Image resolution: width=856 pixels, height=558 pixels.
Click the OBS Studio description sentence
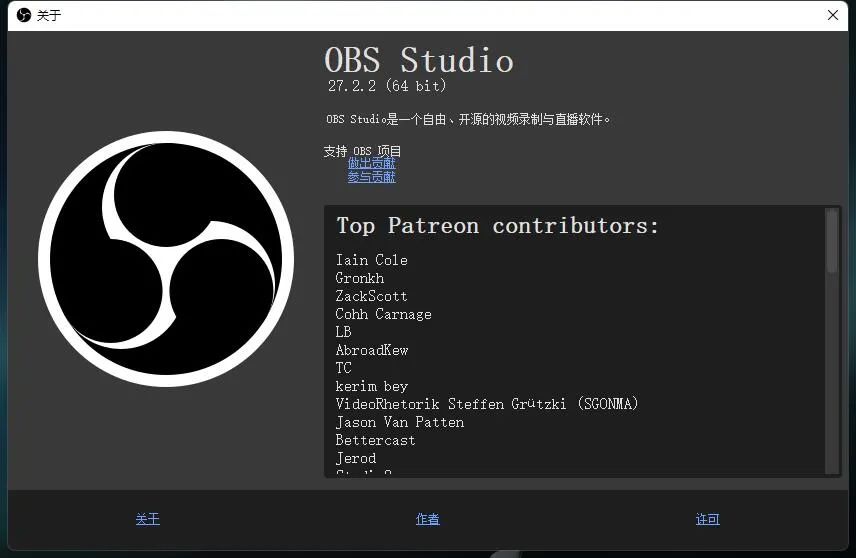[x=468, y=119]
